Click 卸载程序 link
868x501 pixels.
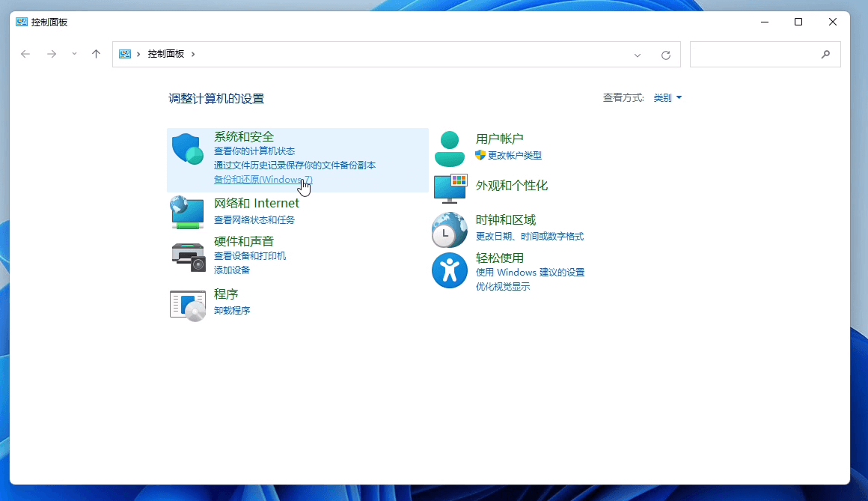click(x=232, y=310)
